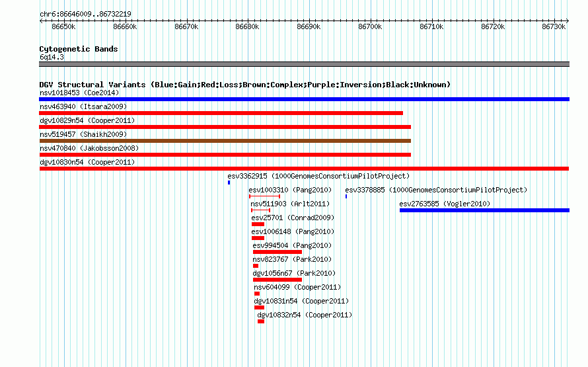The height and width of the screenshot is (367, 588).
Task: Select the red dgv10831n54 loss bar
Action: pyautogui.click(x=259, y=307)
